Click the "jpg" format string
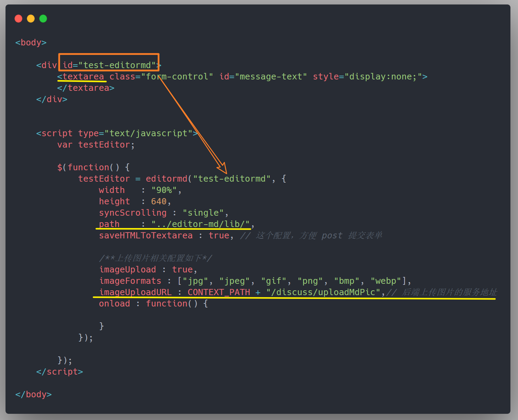518x420 pixels. [195, 281]
